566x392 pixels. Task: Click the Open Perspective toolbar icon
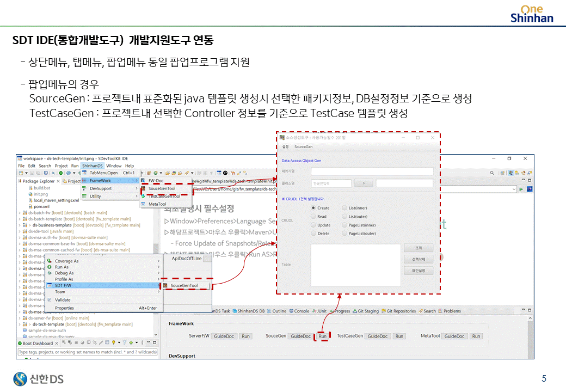coord(502,173)
